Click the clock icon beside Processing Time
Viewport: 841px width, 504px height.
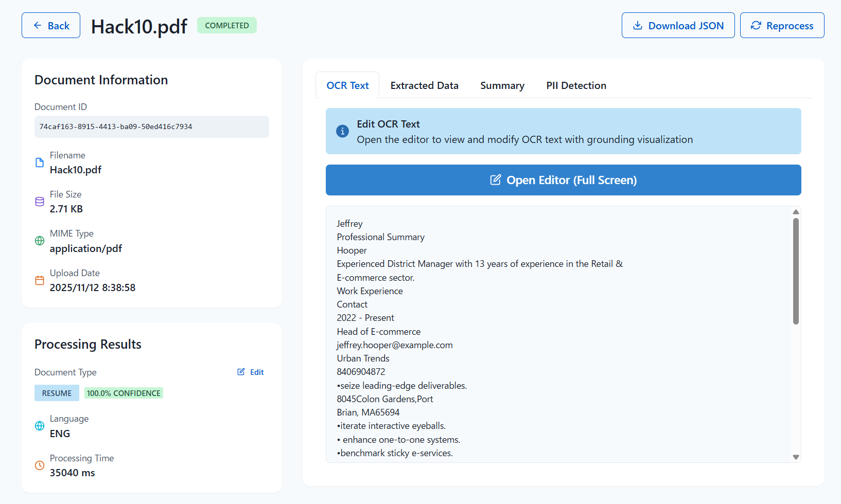(40, 465)
